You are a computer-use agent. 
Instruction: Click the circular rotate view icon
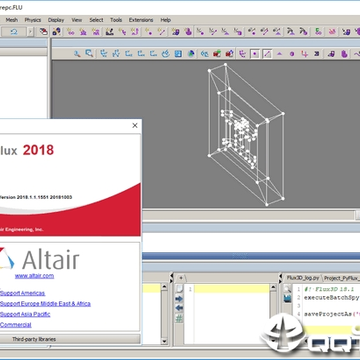click(166, 54)
